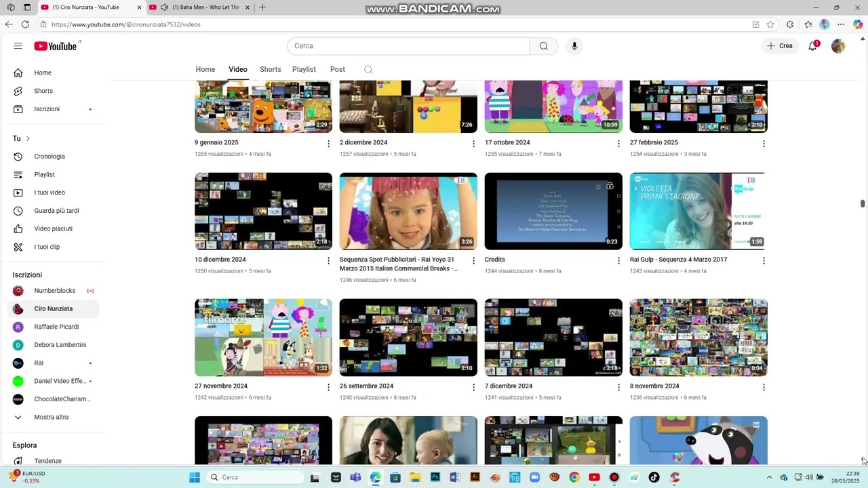This screenshot has height=488, width=868.
Task: Open Video piaciuti
Action: point(53,229)
